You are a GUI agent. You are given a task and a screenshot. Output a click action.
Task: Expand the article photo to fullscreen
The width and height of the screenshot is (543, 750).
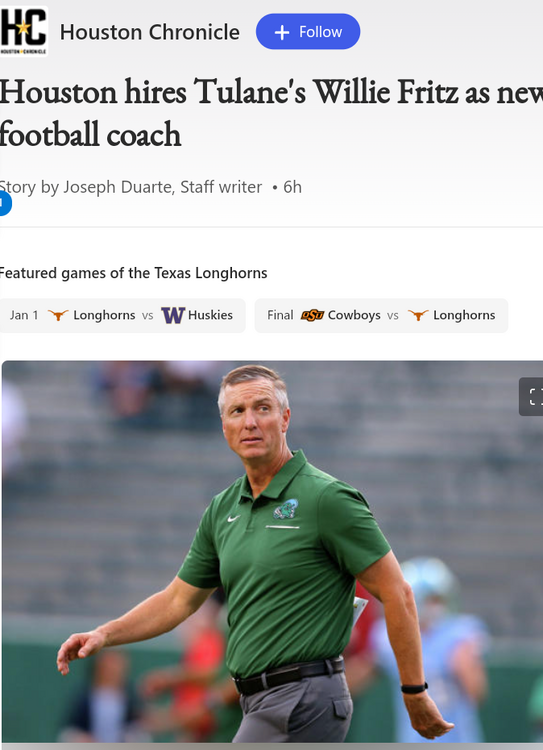coord(532,397)
